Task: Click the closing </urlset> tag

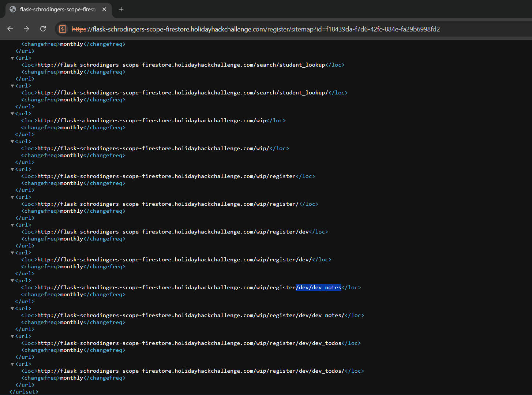Action: [24, 392]
